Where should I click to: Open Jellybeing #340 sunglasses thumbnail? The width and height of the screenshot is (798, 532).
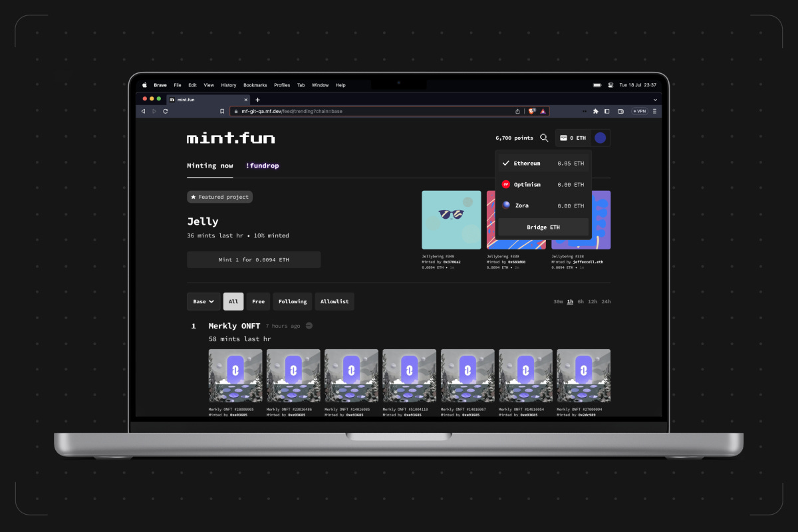(x=451, y=220)
